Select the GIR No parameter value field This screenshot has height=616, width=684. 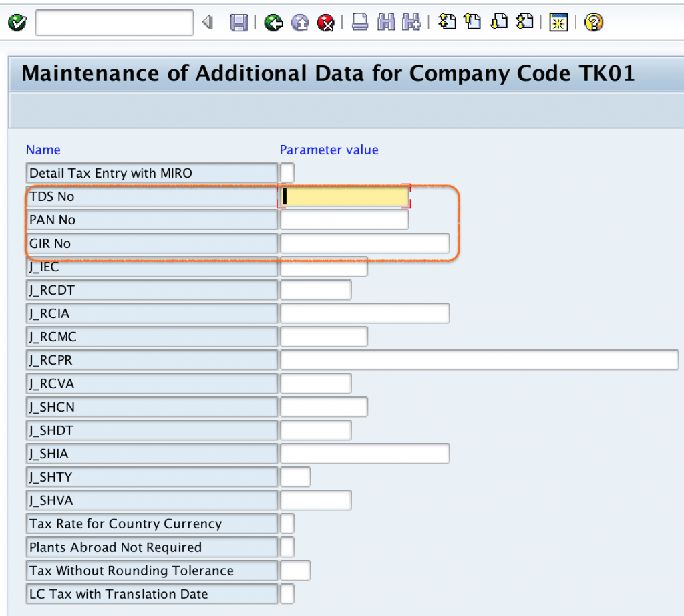(x=364, y=243)
